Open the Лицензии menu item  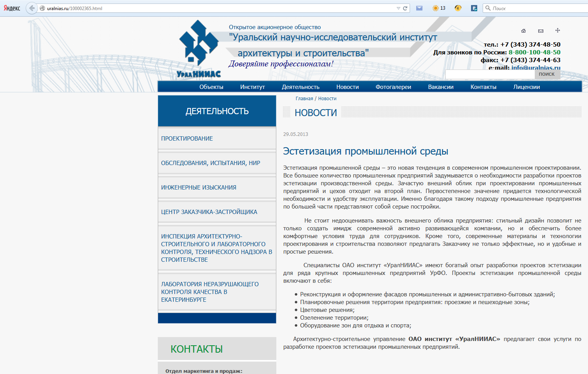click(527, 87)
